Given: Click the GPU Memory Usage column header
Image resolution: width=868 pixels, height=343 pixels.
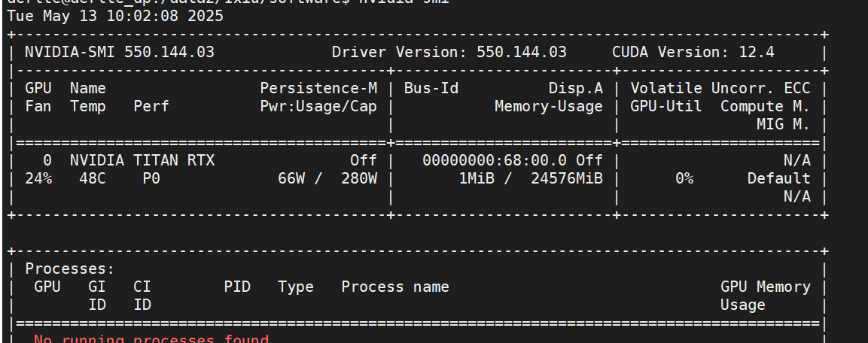Looking at the screenshot, I should pyautogui.click(x=765, y=296).
